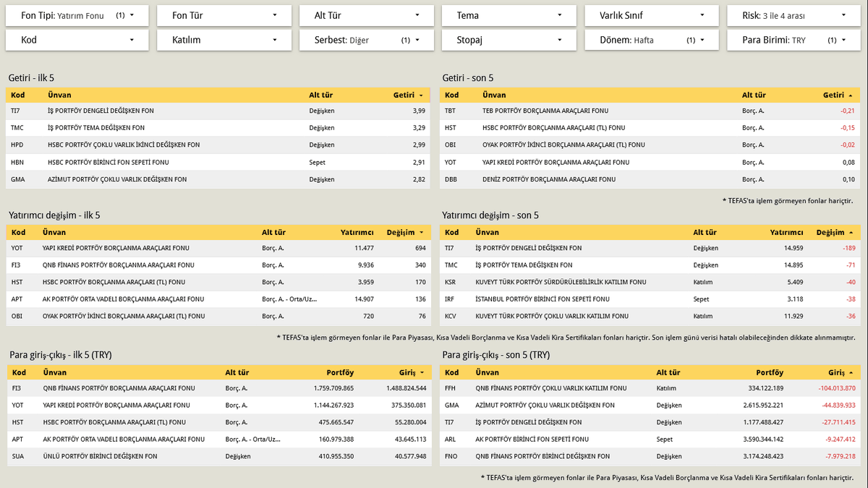Click the Değişim value -71 for TMC

[851, 265]
